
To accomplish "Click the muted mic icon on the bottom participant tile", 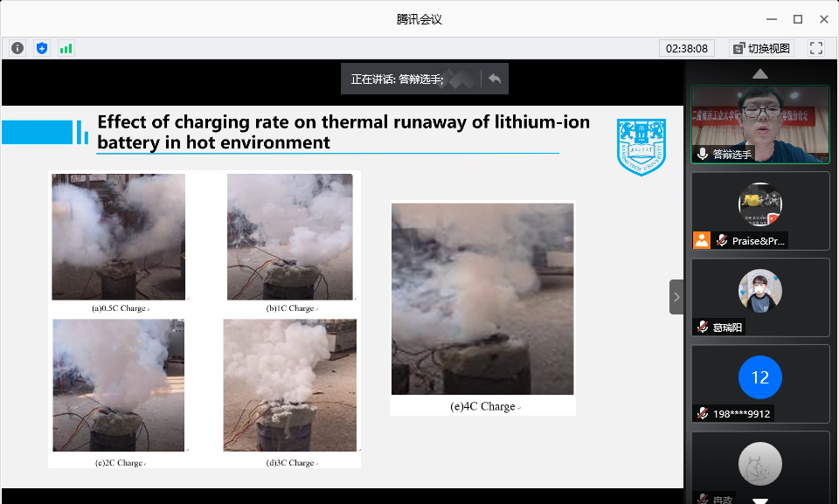I will [702, 498].
